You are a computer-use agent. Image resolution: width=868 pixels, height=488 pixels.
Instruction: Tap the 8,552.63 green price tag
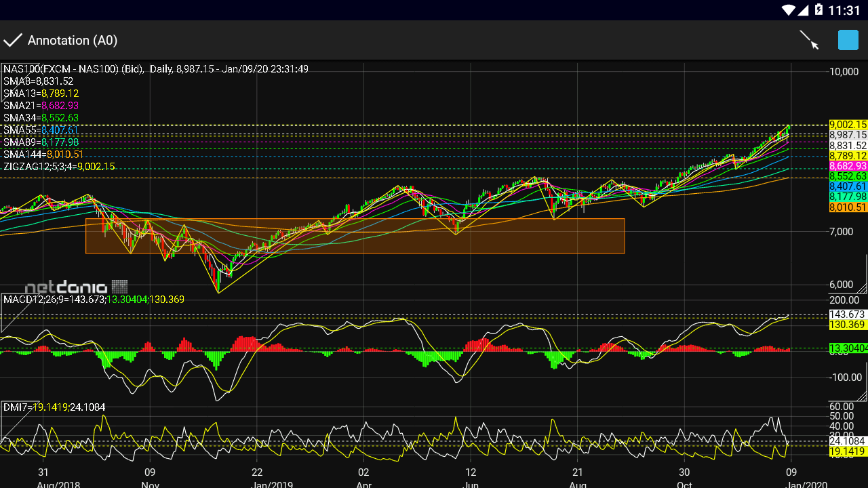click(848, 176)
